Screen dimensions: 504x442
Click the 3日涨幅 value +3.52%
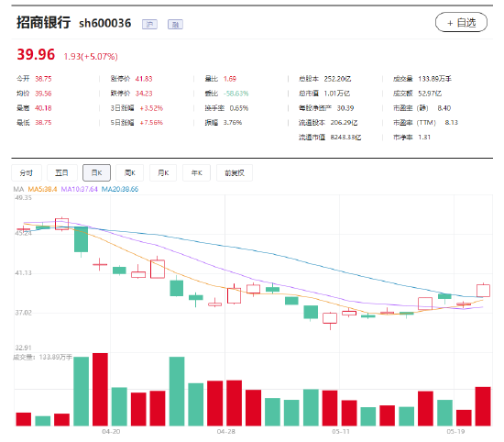point(151,108)
